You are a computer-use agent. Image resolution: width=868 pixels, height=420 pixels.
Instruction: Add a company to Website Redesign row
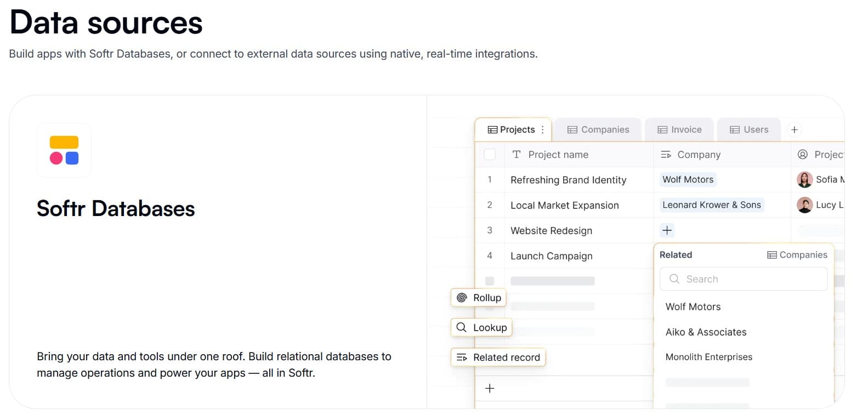(x=667, y=230)
